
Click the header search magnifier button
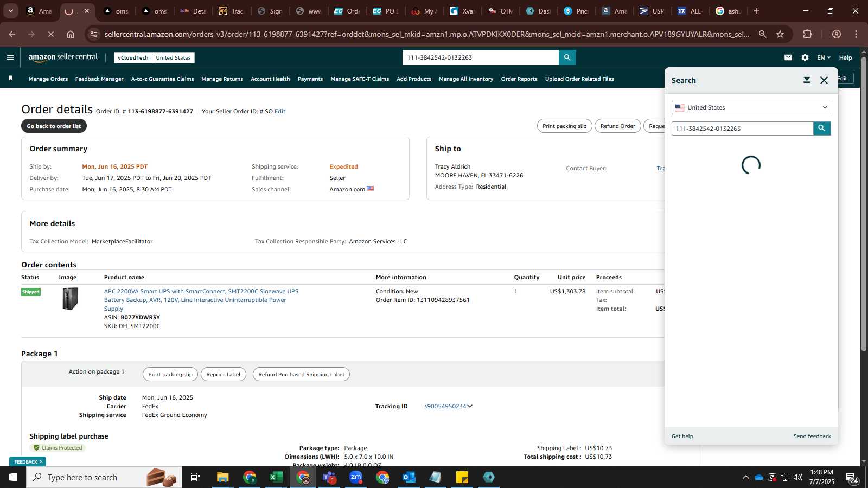[x=567, y=57]
